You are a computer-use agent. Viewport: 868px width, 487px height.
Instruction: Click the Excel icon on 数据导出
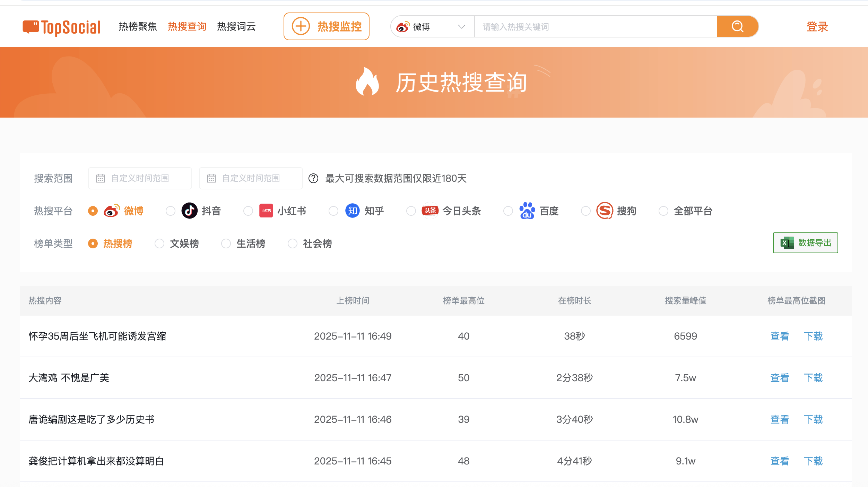pos(787,243)
